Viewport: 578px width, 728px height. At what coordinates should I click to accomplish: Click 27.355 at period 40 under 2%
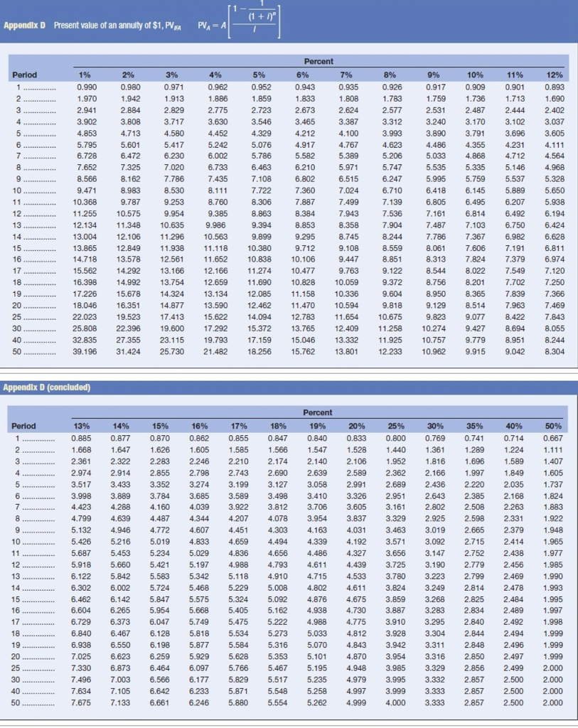point(129,341)
